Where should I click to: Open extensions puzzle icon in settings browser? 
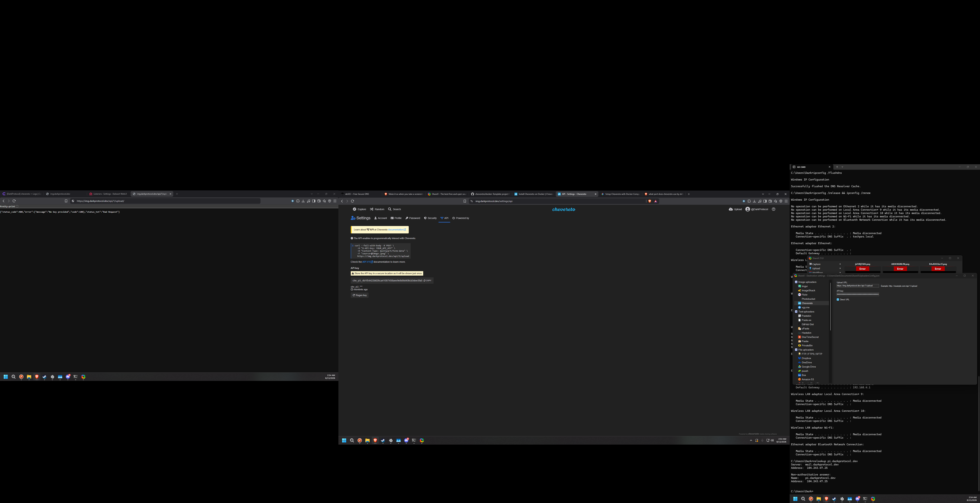coord(749,201)
